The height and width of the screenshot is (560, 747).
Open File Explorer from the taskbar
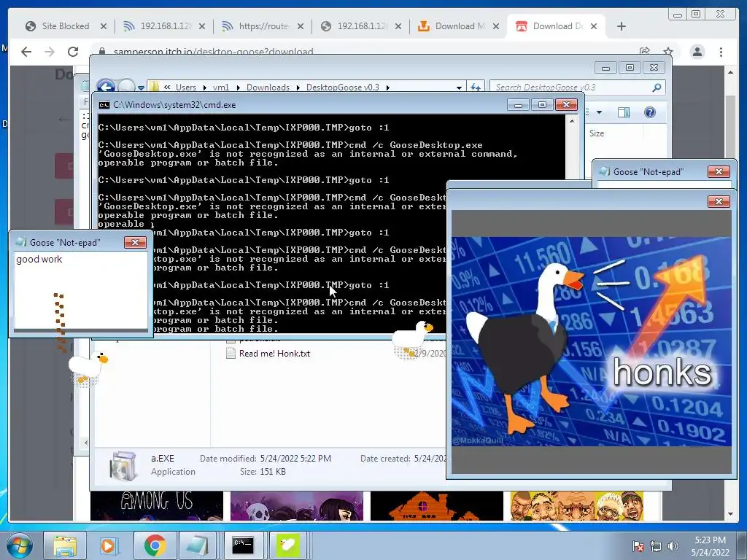click(65, 545)
